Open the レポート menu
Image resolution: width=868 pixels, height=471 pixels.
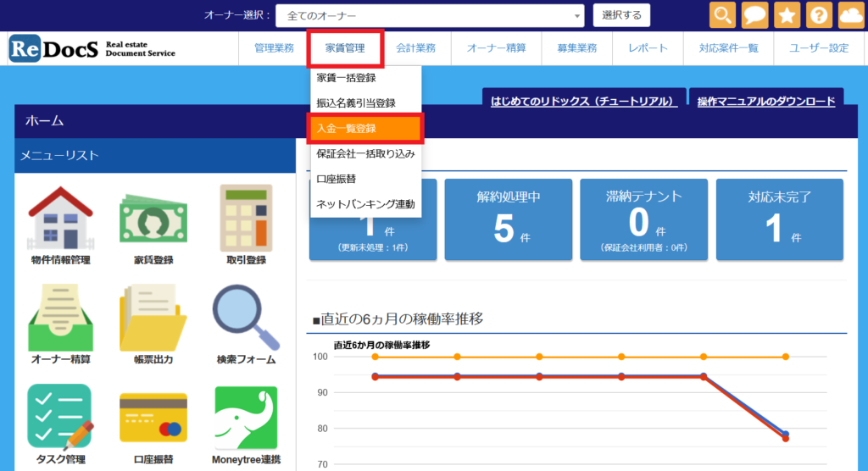click(648, 48)
